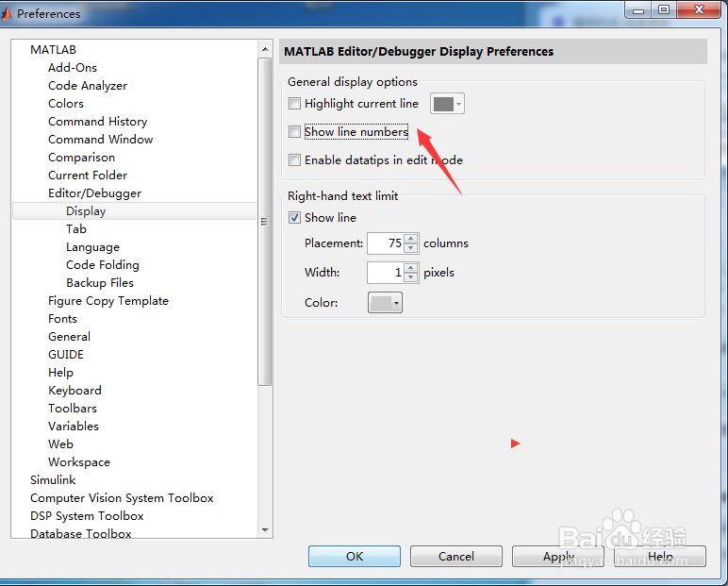Viewport: 728px width, 586px height.
Task: Click the MATLAB logo in title bar
Action: (6, 14)
